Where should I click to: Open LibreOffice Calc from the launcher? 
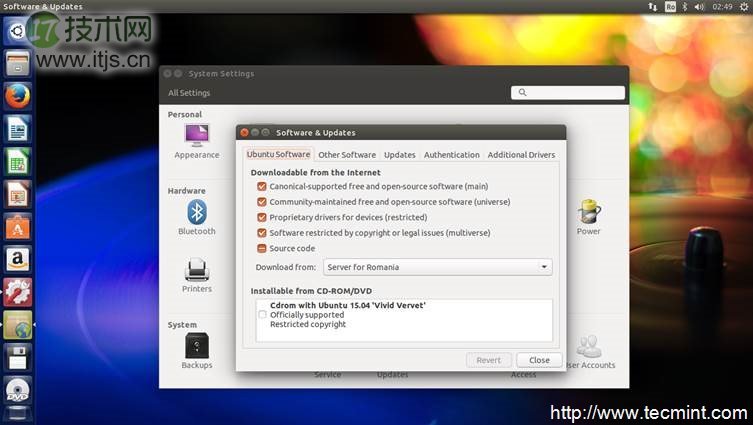pos(17,161)
